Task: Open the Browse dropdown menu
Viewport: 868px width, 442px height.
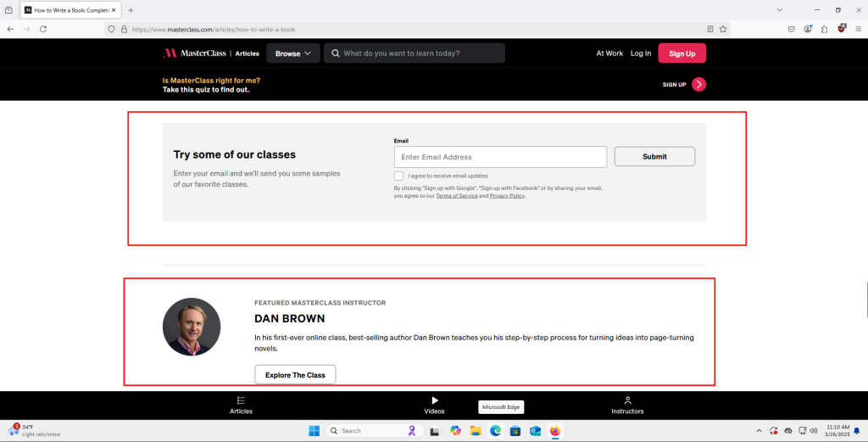Action: click(x=292, y=53)
